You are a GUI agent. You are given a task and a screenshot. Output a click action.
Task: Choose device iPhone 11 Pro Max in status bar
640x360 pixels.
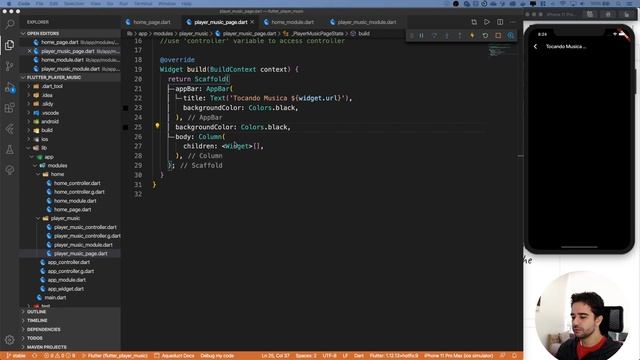click(458, 356)
